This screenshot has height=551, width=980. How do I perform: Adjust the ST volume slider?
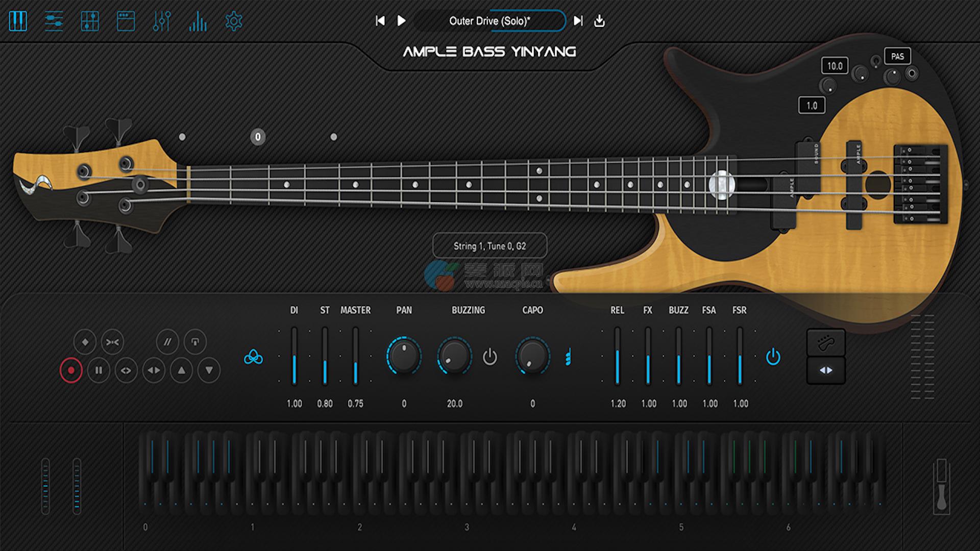pyautogui.click(x=325, y=356)
